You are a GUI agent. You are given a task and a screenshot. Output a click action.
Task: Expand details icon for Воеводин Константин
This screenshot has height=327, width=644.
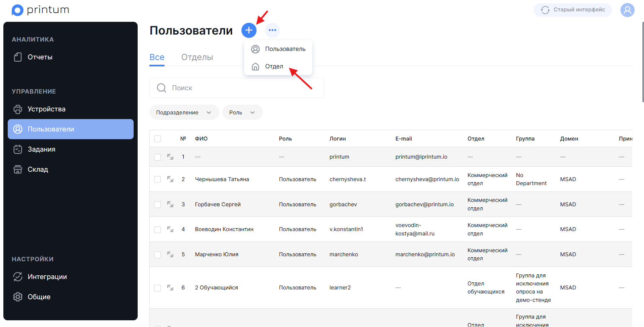[170, 229]
